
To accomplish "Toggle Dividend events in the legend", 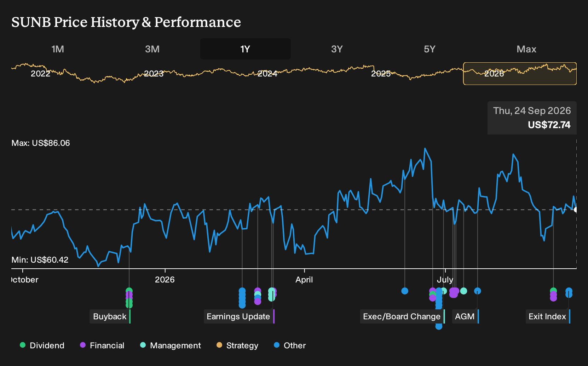I will click(x=42, y=345).
